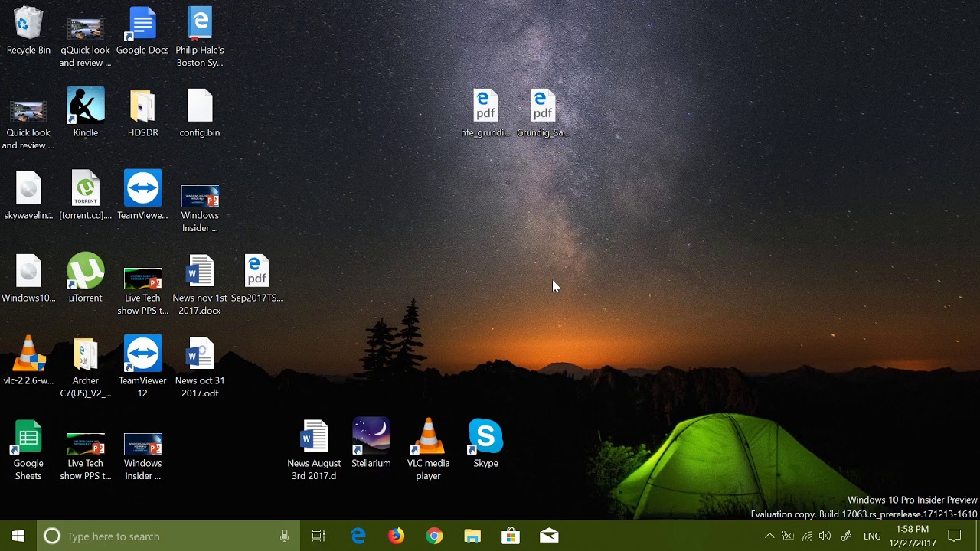Select the [torrent.cd] torrent file
This screenshot has height=551, width=980.
click(x=86, y=195)
